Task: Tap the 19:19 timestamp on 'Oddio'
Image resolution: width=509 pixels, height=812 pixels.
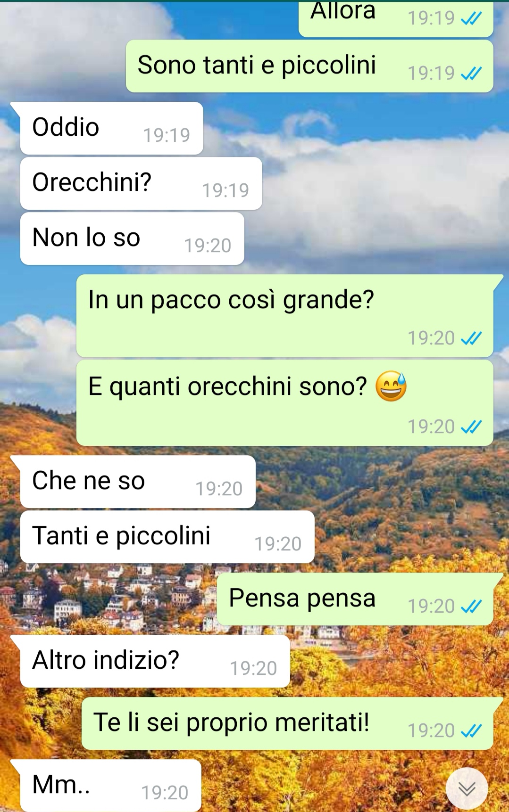Action: pos(167,135)
